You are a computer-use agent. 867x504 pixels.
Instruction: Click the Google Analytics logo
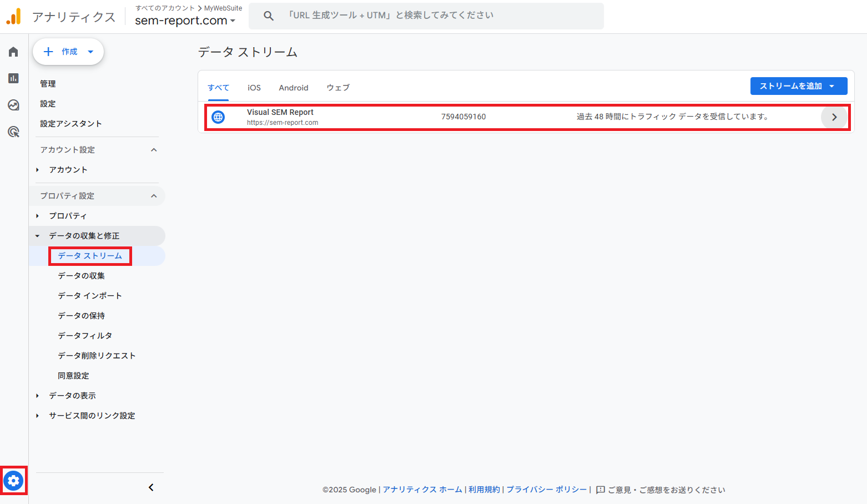(x=13, y=17)
